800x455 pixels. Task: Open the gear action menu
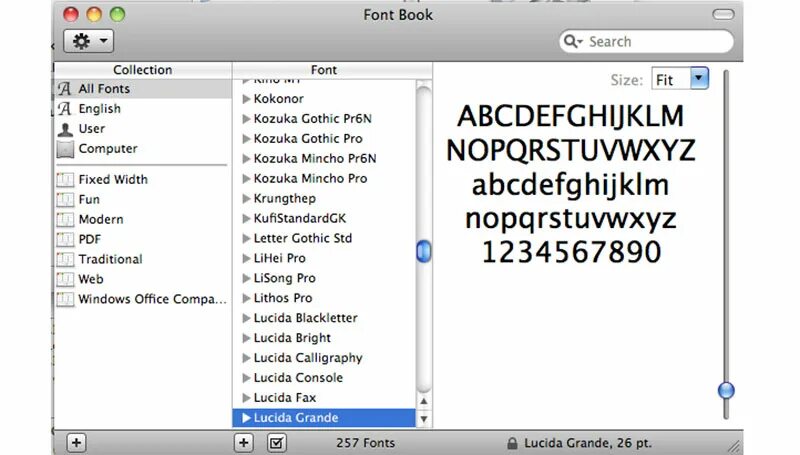pyautogui.click(x=88, y=41)
